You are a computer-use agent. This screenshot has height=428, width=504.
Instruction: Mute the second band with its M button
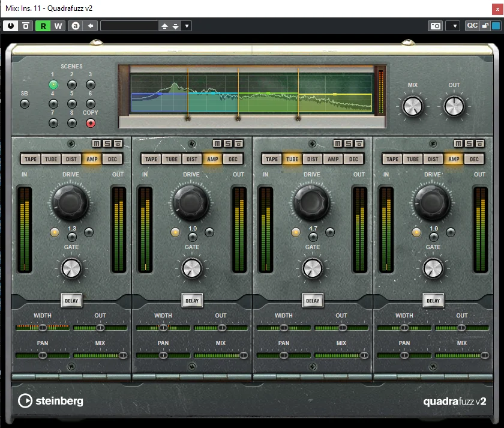pos(217,143)
